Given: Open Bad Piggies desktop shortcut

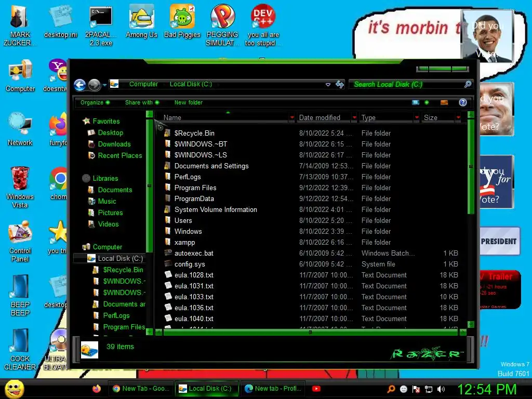Looking at the screenshot, I should tap(182, 21).
